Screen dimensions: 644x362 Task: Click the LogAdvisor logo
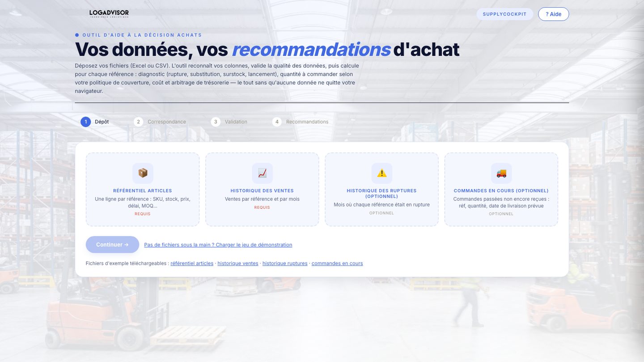tap(109, 14)
